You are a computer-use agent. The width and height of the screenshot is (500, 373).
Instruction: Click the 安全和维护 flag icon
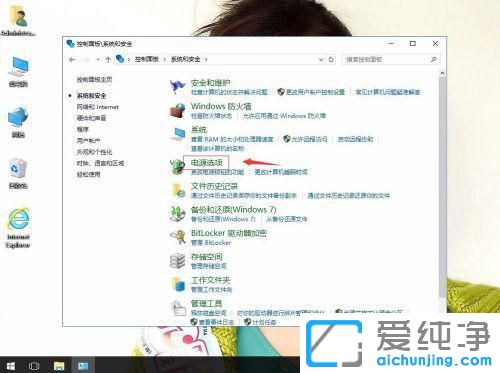pos(177,87)
